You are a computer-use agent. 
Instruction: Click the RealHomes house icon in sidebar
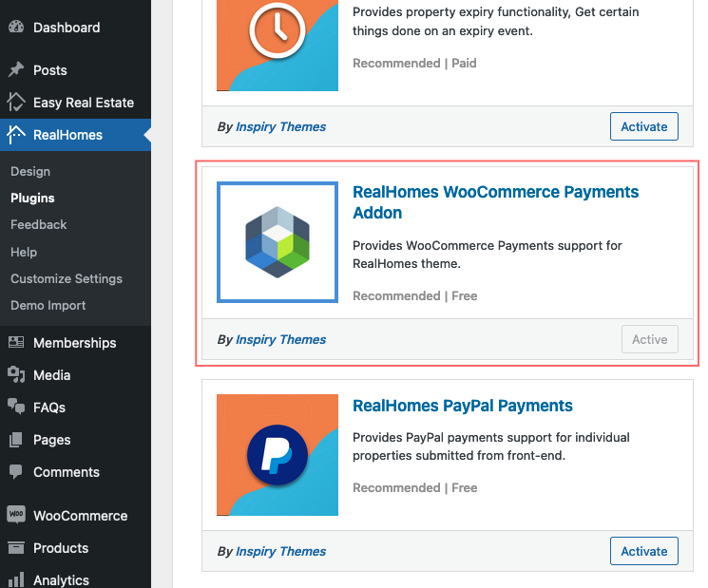coord(16,135)
